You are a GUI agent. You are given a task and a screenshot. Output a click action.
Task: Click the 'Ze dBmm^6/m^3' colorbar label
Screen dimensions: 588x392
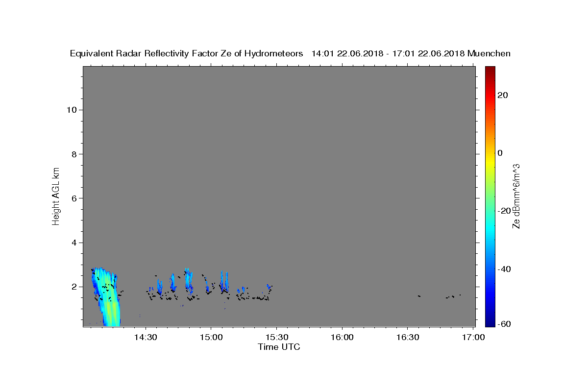click(x=515, y=196)
